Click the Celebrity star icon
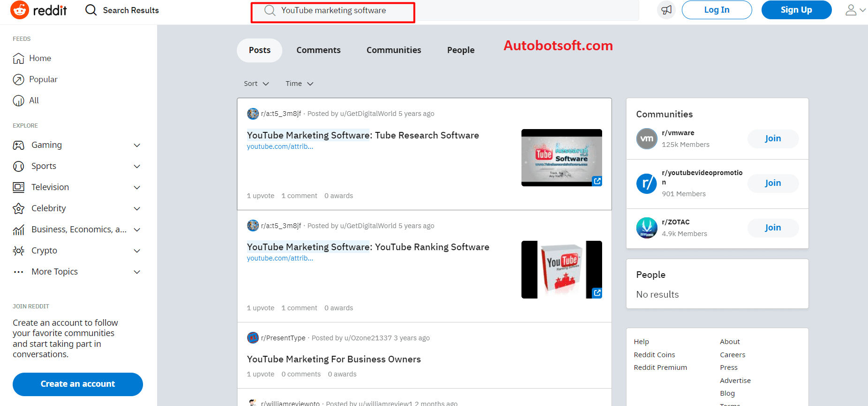This screenshot has height=406, width=868. (18, 208)
